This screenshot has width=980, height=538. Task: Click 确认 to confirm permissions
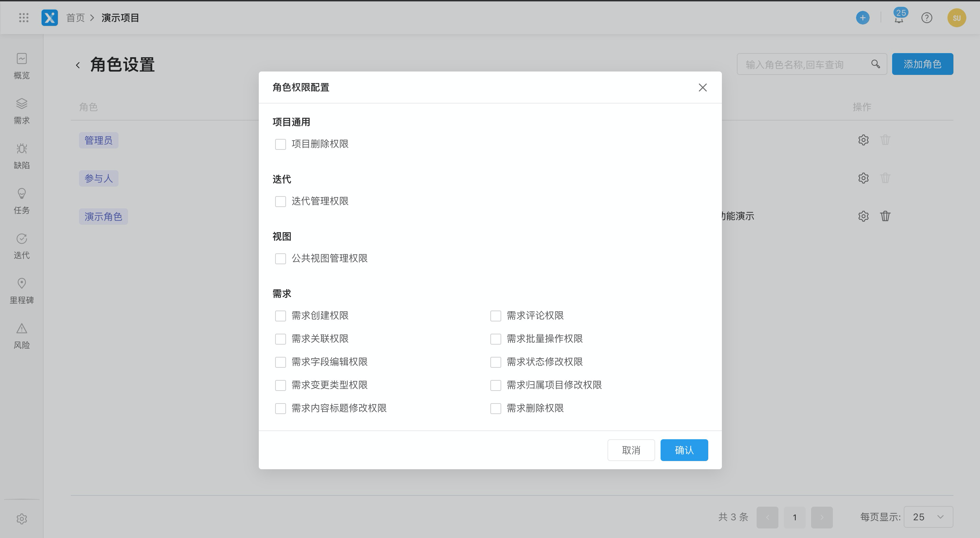[684, 450]
